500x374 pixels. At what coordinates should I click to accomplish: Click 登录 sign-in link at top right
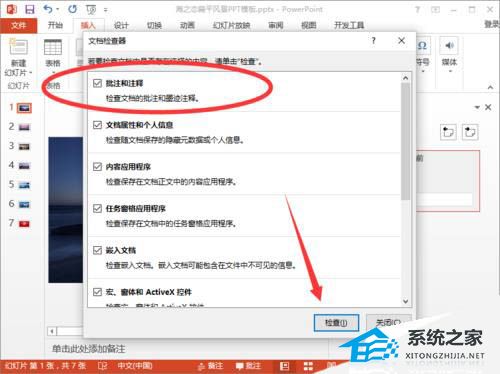click(x=492, y=24)
